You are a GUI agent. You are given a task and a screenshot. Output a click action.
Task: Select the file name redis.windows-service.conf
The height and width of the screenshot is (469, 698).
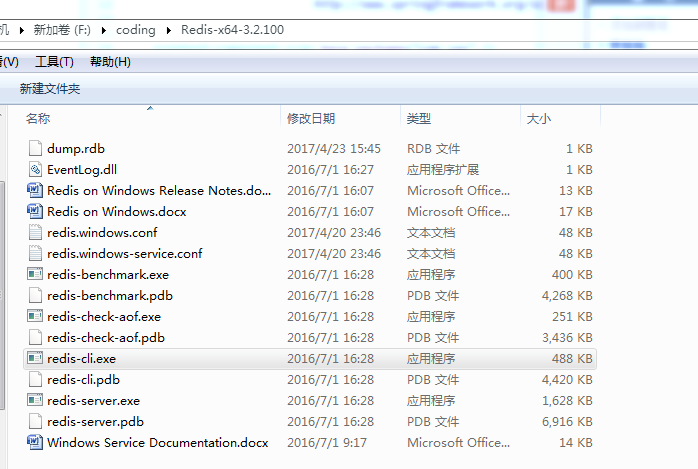[125, 253]
